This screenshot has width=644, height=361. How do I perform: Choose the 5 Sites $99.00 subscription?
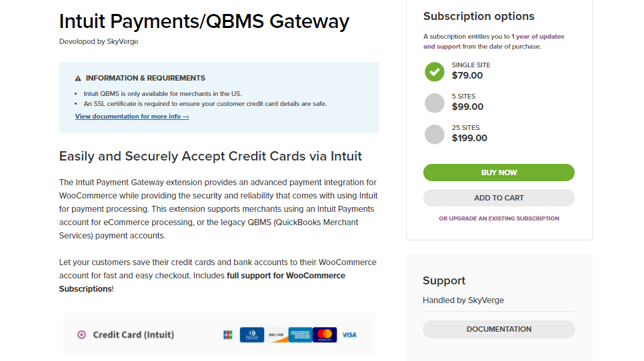[435, 103]
